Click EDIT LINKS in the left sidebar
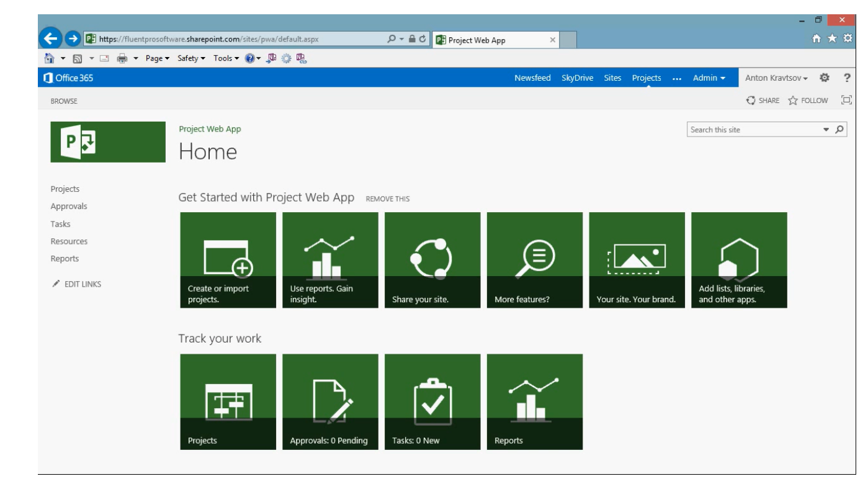Screen dimensions: 868x484 (77, 284)
